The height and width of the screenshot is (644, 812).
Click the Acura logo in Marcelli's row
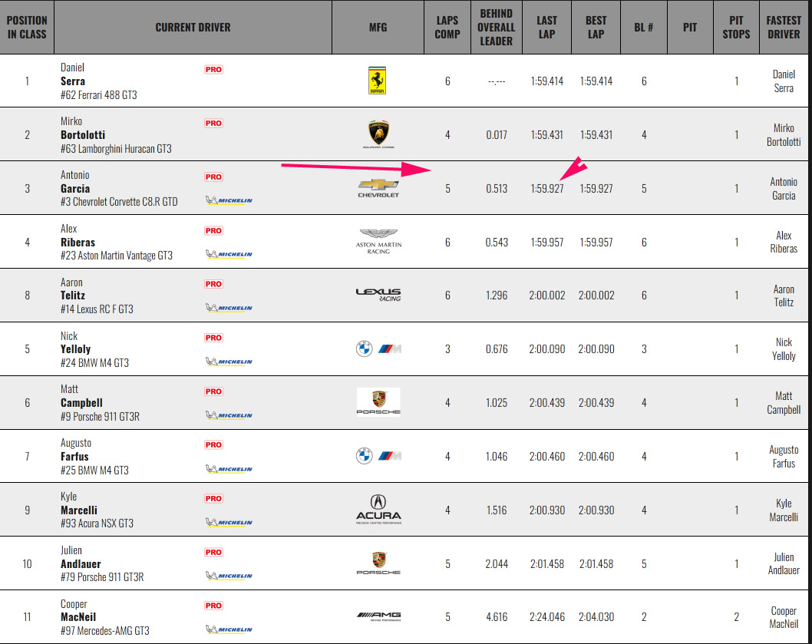(378, 510)
